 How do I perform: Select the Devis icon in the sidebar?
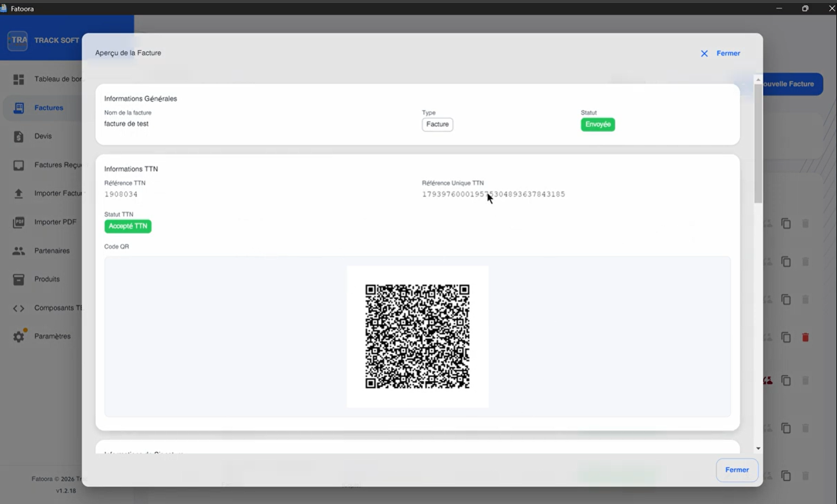coord(18,136)
